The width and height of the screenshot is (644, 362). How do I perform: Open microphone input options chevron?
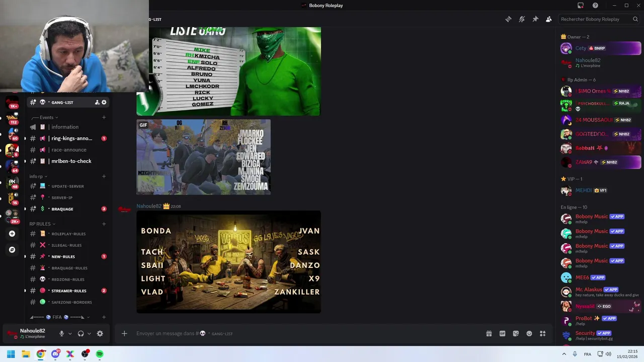(70, 333)
